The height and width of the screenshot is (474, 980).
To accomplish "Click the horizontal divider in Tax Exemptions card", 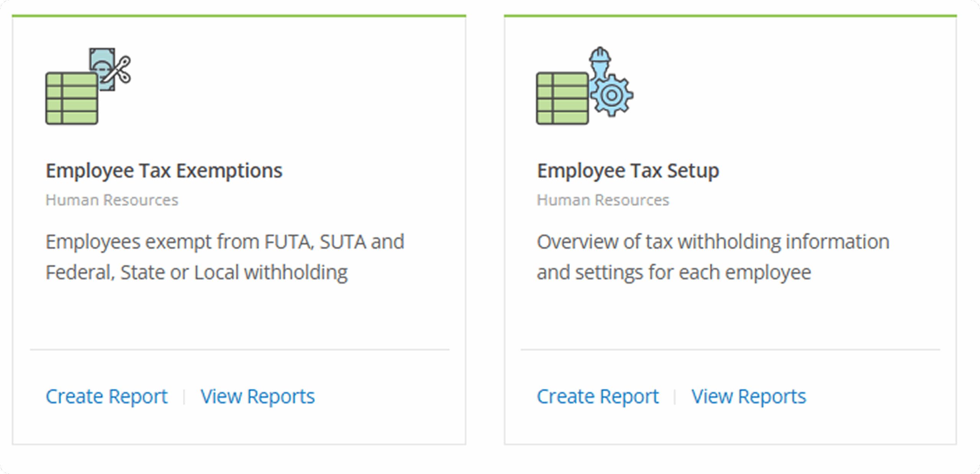I will coord(240,349).
